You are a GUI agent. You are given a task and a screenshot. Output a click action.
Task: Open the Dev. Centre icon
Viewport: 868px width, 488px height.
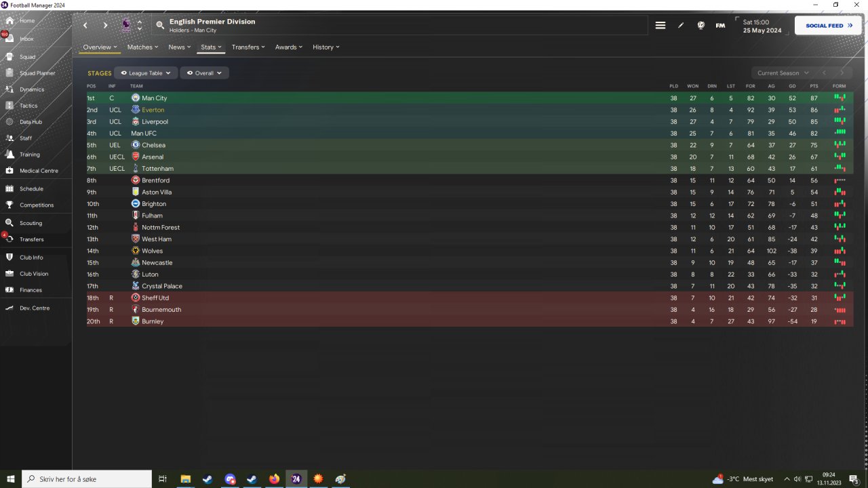click(9, 308)
